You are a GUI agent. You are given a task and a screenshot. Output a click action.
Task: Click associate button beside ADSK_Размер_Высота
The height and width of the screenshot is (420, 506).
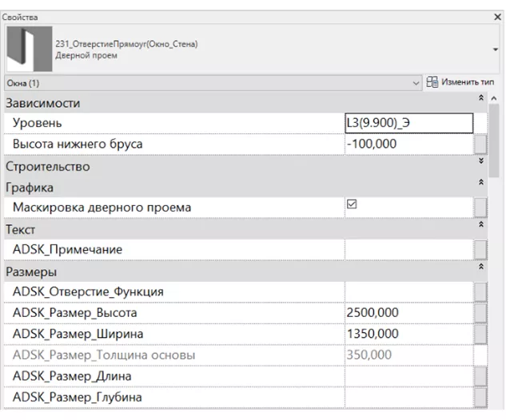click(x=480, y=313)
